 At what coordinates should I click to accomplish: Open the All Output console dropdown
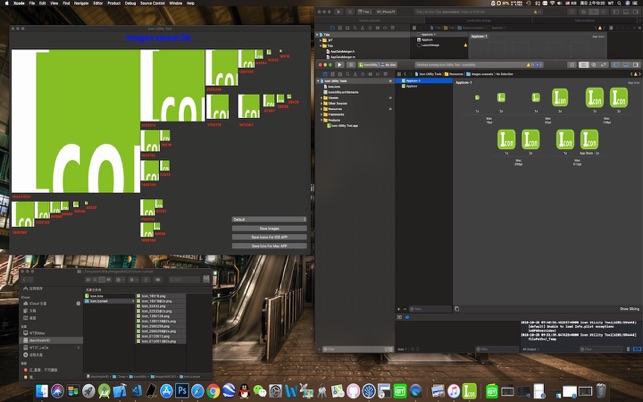click(530, 349)
